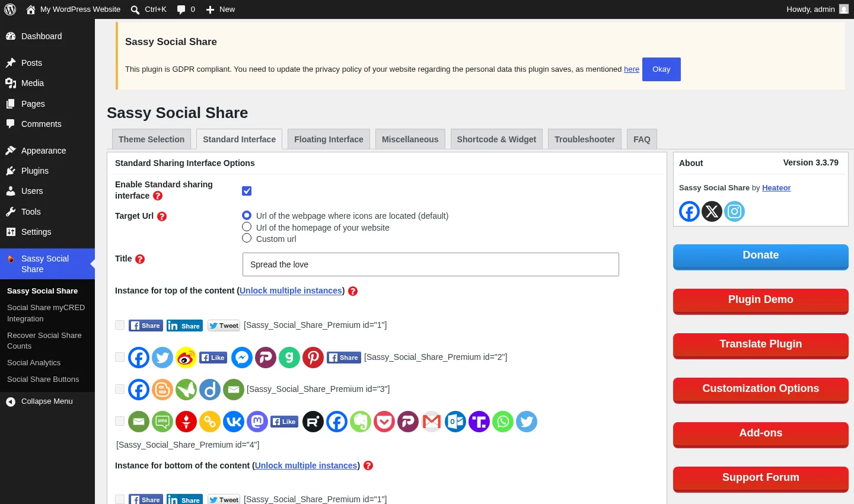Select Url of the homepage radio option

pyautogui.click(x=247, y=227)
